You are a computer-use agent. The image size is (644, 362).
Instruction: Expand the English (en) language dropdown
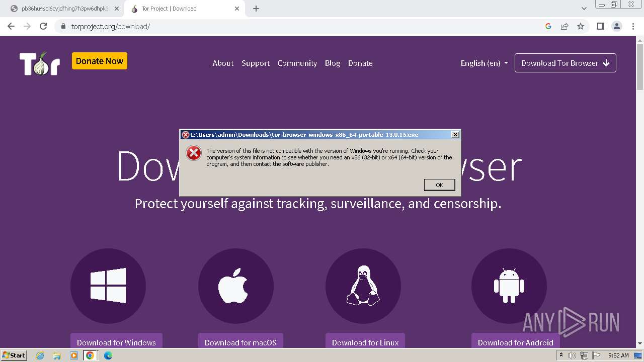(x=484, y=63)
